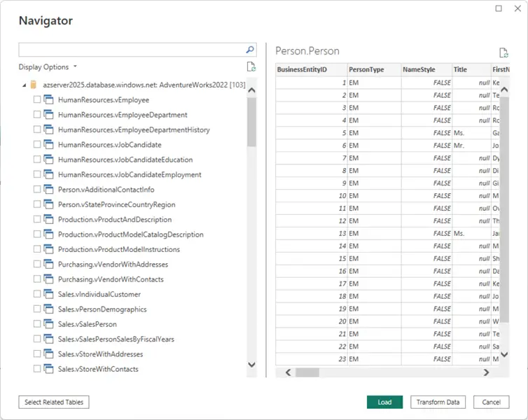
Task: Click the horizontal scrollbar thumb in the preview
Action: coord(307,372)
